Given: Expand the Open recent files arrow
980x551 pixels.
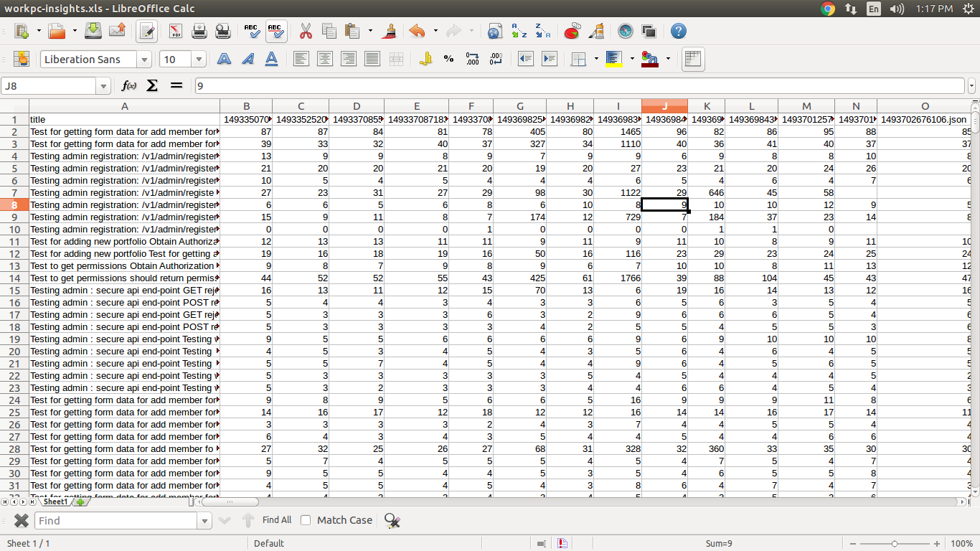Looking at the screenshot, I should 74,31.
